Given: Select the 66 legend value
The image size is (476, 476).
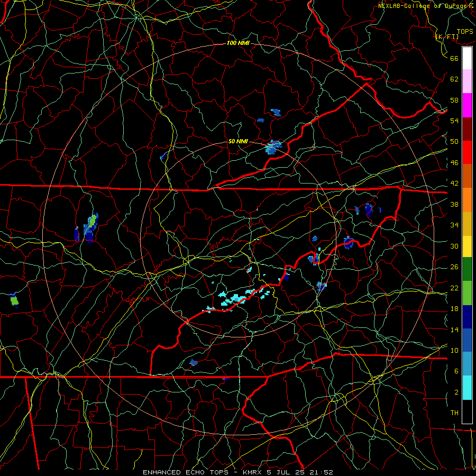Looking at the screenshot, I should click(x=454, y=58).
